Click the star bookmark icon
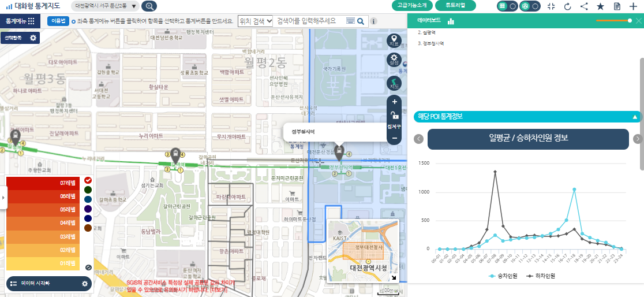The image size is (644, 297). pos(600,6)
